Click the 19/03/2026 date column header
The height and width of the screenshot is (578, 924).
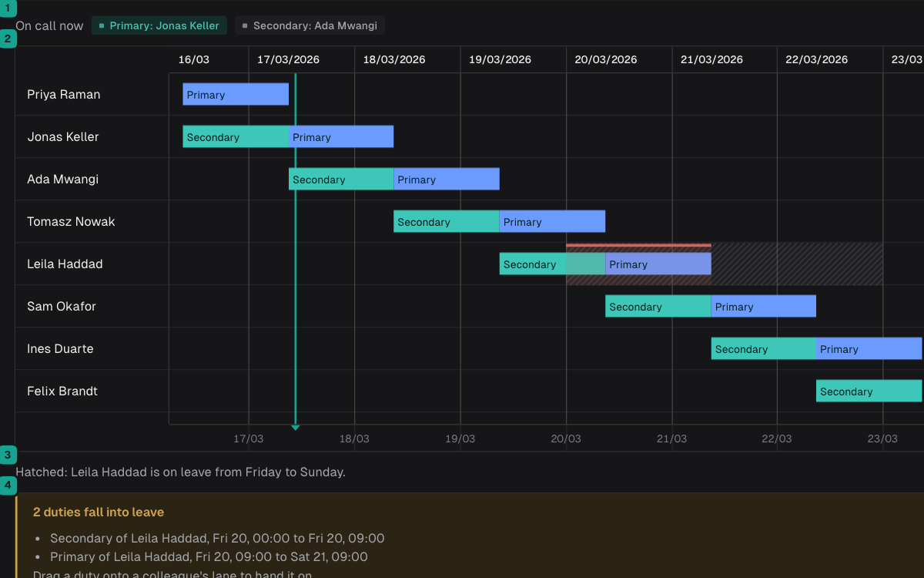(500, 59)
